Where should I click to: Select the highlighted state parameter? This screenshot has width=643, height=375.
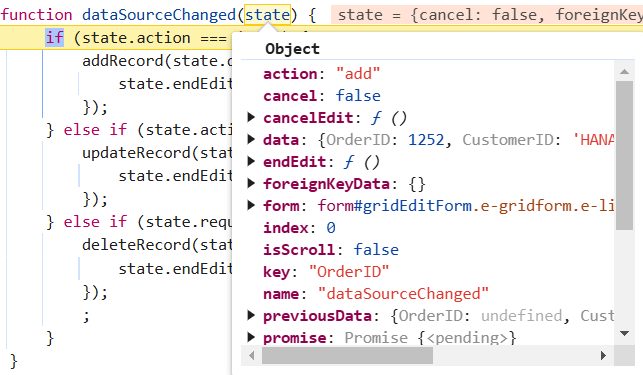click(x=267, y=15)
